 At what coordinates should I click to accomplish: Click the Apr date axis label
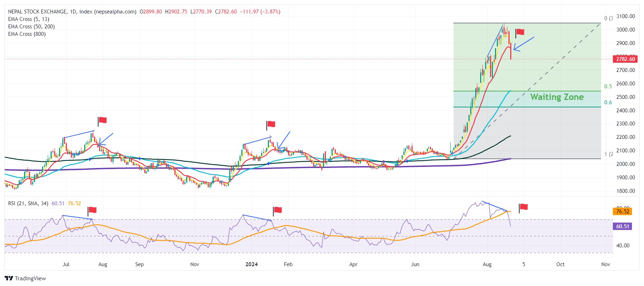pyautogui.click(x=353, y=264)
